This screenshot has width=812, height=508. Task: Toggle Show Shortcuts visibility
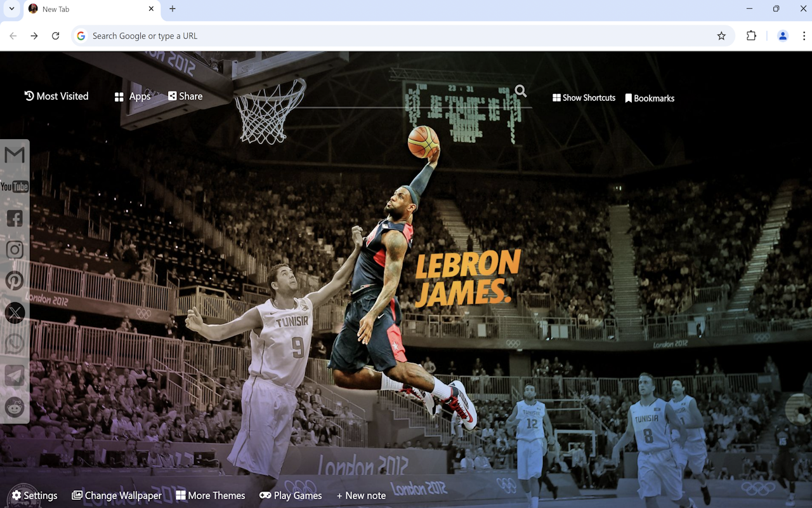[x=583, y=97]
